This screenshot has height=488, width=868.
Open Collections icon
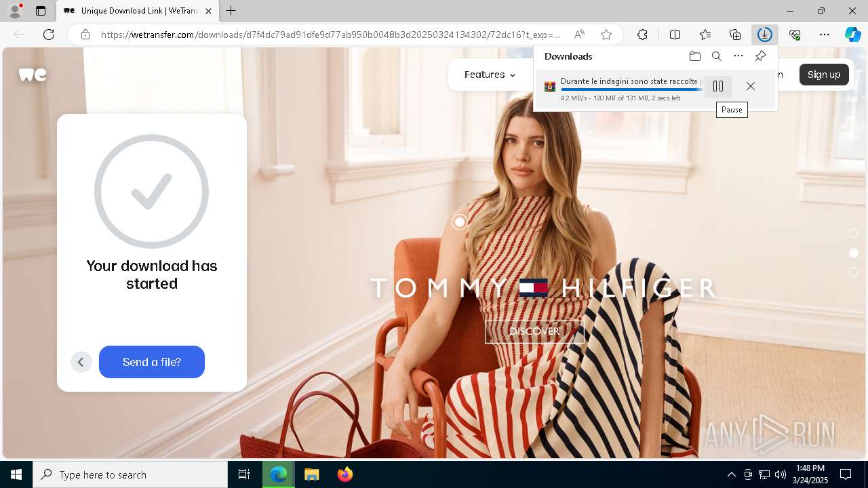(x=735, y=35)
